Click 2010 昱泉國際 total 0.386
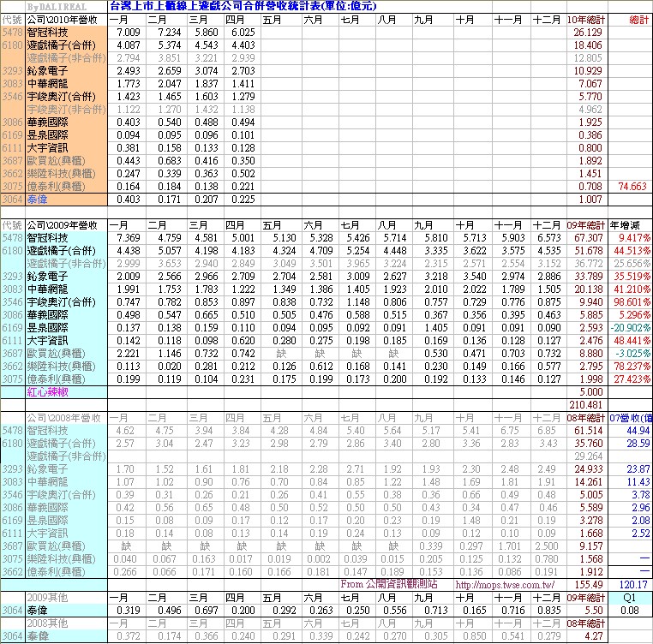The image size is (653, 644). coord(590,135)
